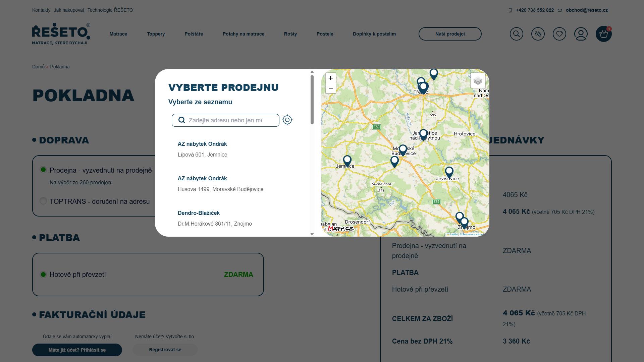Click Máte již účet? Přihlásit se
Viewport: 644px width, 362px height.
coord(77,350)
